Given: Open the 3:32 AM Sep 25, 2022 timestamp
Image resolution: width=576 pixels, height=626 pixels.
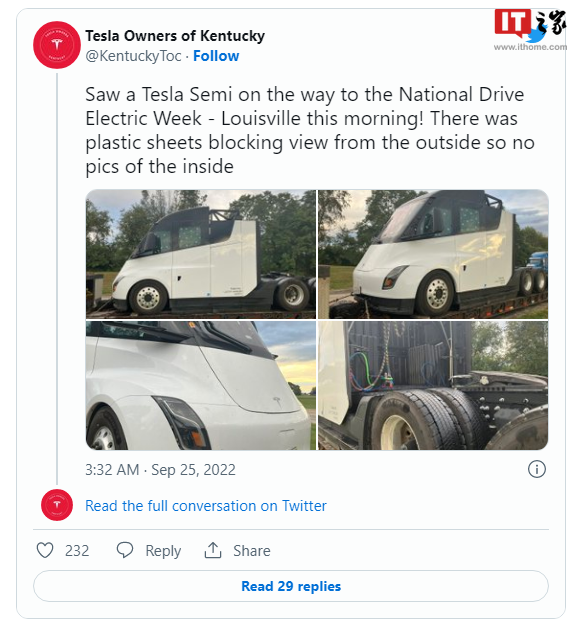Looking at the screenshot, I should click(x=160, y=470).
